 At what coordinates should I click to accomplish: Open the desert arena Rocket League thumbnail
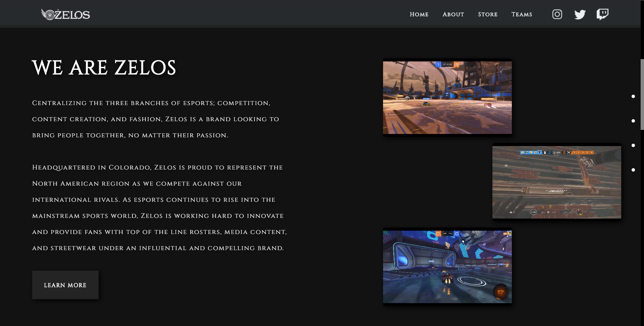[x=447, y=97]
